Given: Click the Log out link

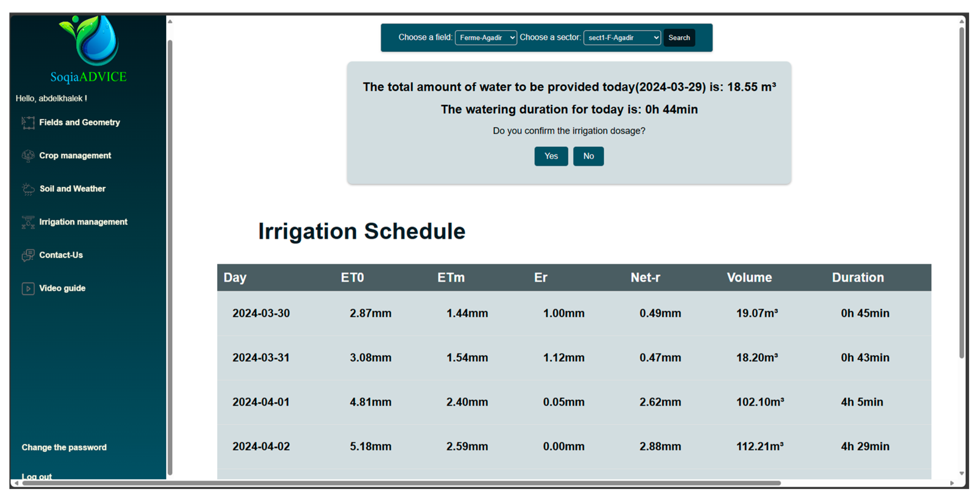Looking at the screenshot, I should [36, 476].
